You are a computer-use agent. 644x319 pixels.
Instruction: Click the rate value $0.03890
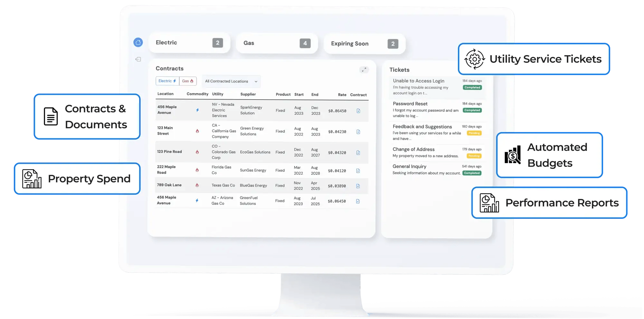click(x=337, y=186)
